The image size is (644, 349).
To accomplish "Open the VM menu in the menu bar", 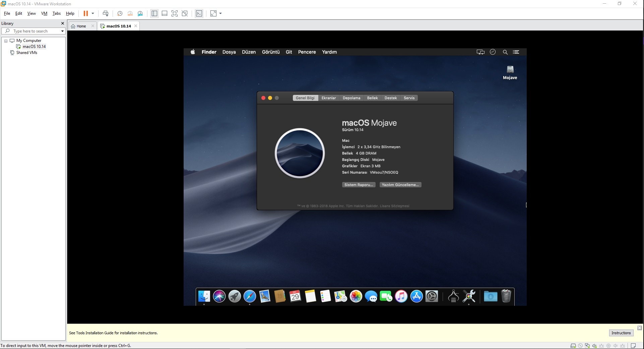I will tap(44, 13).
